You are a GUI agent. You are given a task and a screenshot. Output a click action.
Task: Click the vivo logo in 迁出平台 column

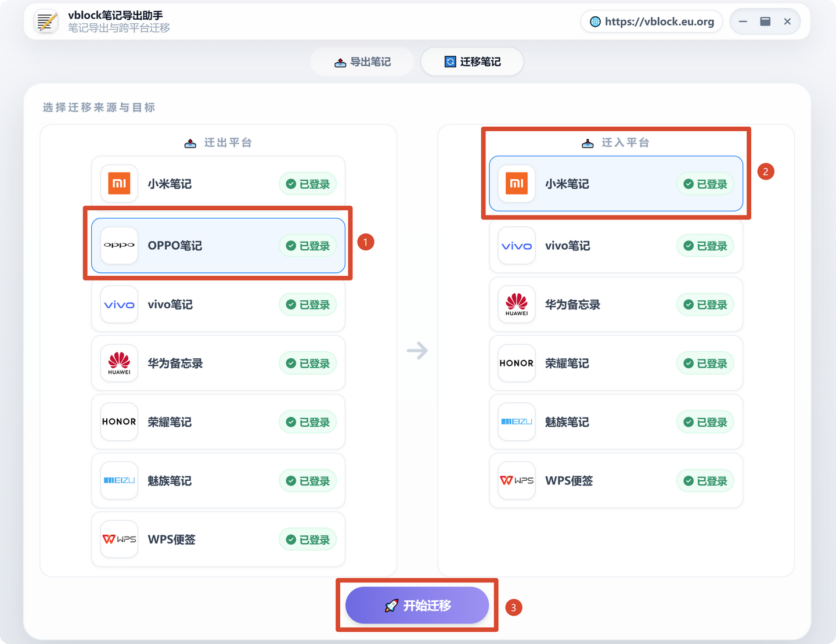[x=119, y=304]
